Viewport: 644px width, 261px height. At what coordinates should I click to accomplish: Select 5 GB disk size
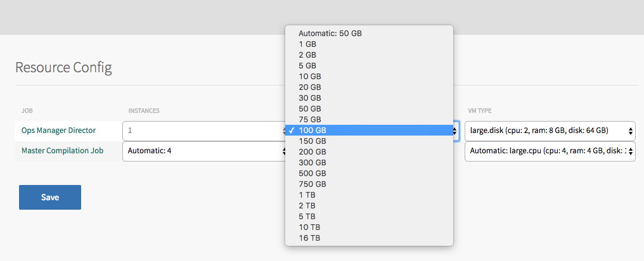point(307,66)
